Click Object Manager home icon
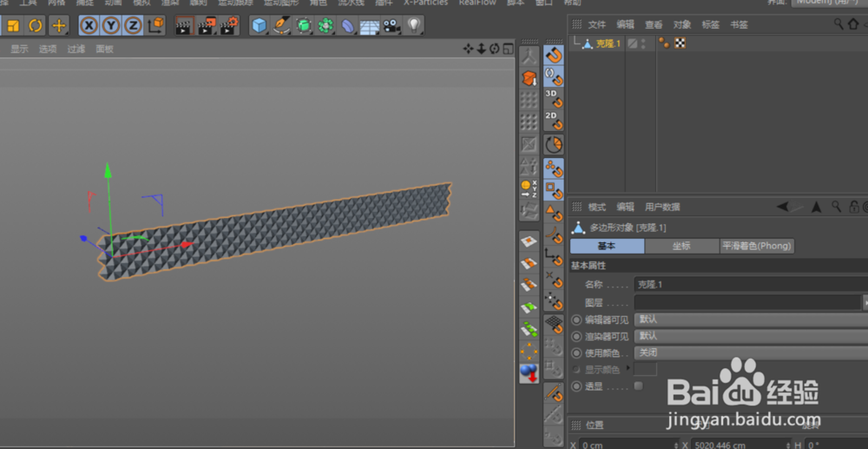 853,24
